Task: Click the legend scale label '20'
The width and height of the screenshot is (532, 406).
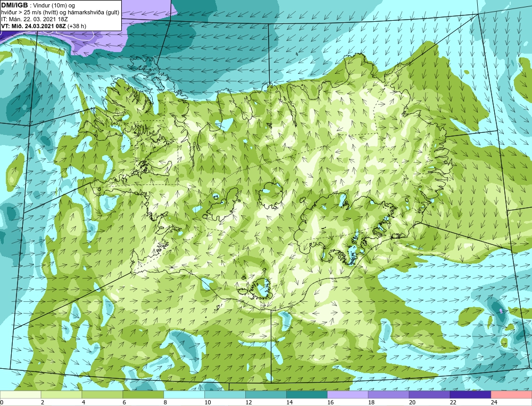Action: click(x=412, y=402)
